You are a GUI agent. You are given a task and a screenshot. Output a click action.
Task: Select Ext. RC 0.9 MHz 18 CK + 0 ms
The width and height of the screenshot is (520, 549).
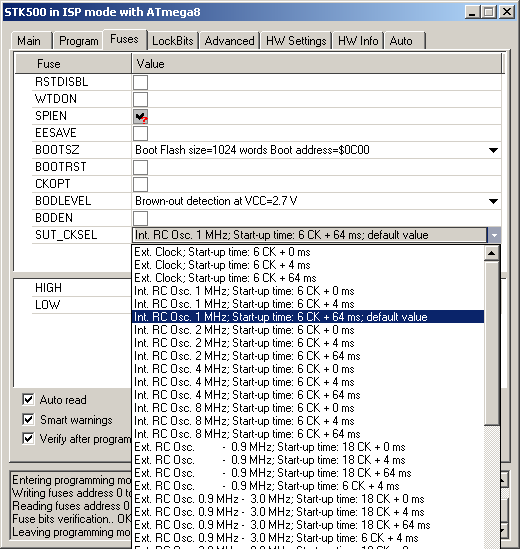[308, 447]
